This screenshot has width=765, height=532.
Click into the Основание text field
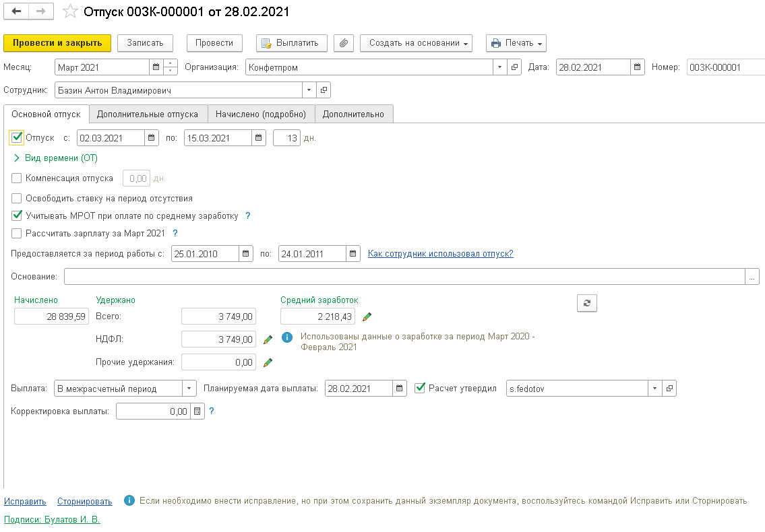click(404, 277)
